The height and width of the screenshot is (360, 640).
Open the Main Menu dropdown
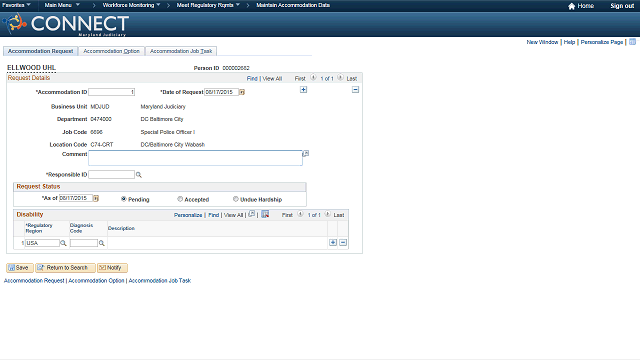tap(62, 5)
